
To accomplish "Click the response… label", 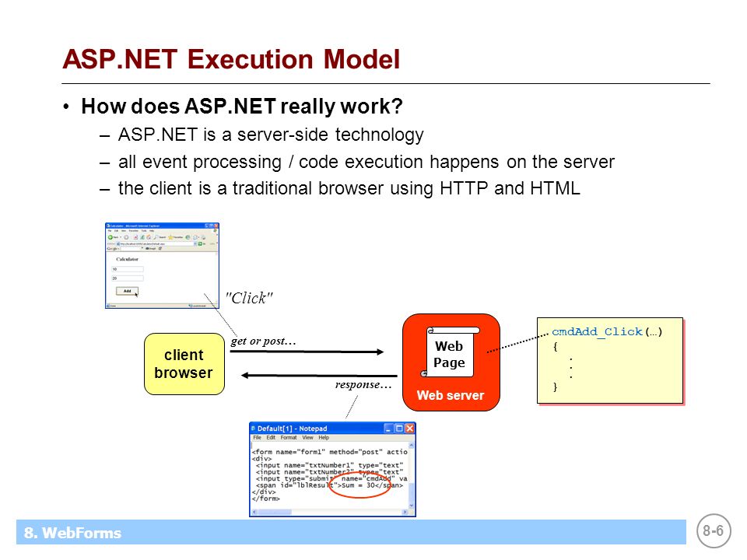I will point(363,384).
